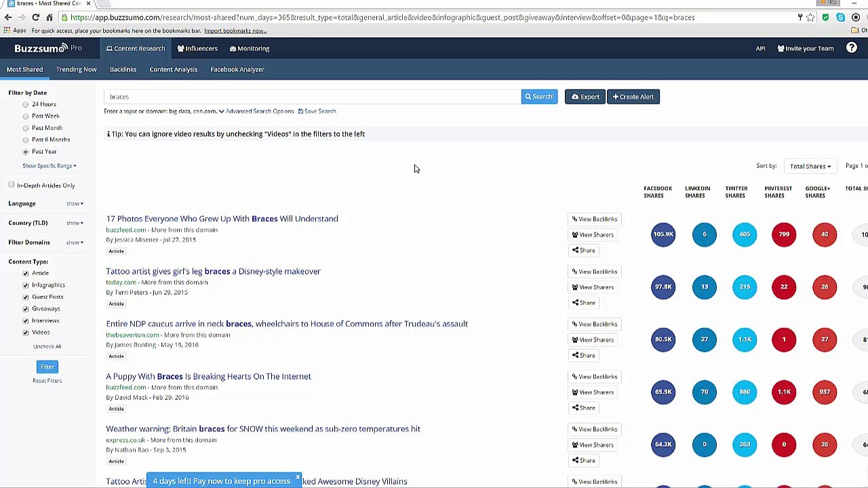The height and width of the screenshot is (488, 868).
Task: Click Facebook shares bubble showing 97.8K
Action: click(663, 287)
